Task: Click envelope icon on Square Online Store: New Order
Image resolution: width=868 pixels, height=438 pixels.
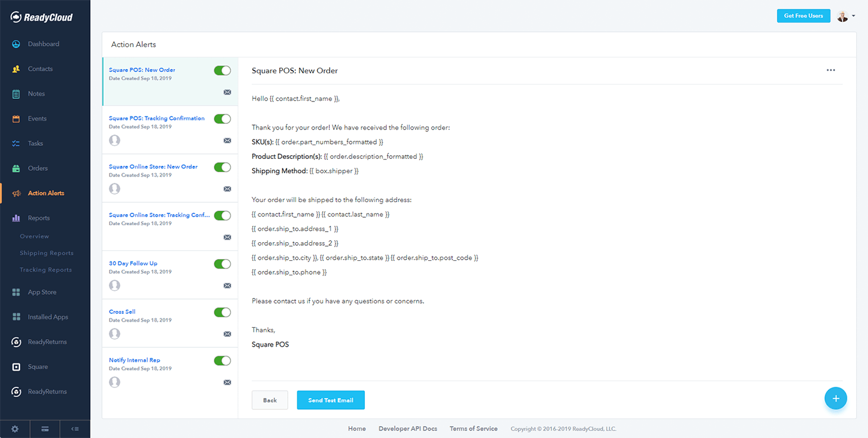Action: [227, 189]
